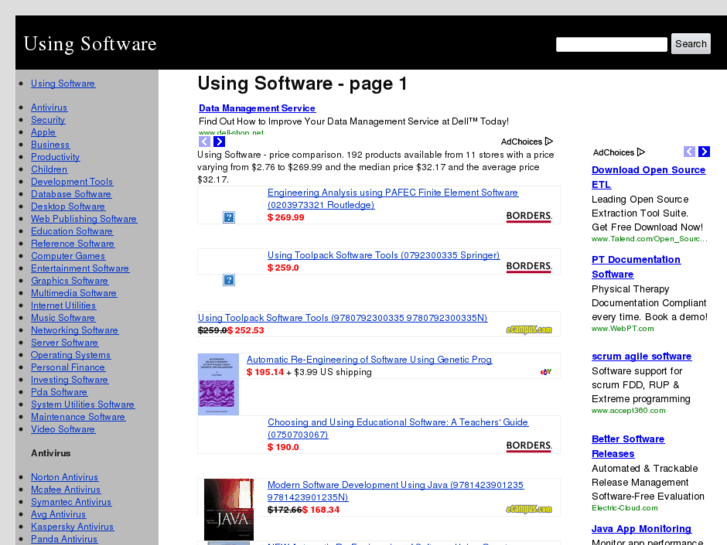Open the Java book cover thumbnail

(x=229, y=509)
